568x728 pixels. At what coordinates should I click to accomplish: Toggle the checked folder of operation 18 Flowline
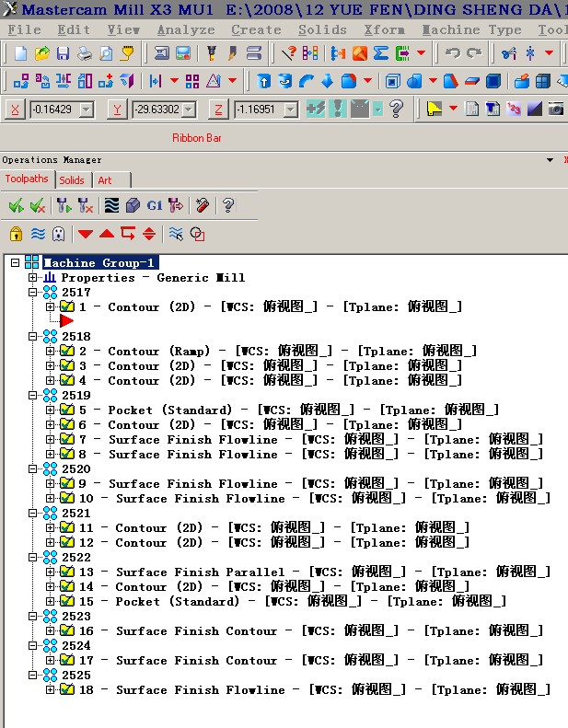point(67,689)
